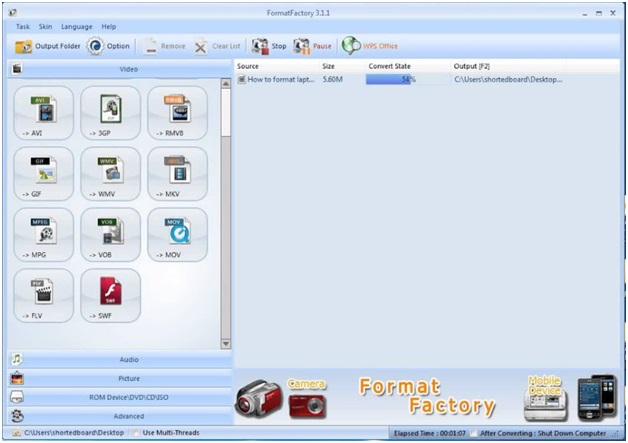
Task: Click the Camera banner icon
Action: click(307, 401)
